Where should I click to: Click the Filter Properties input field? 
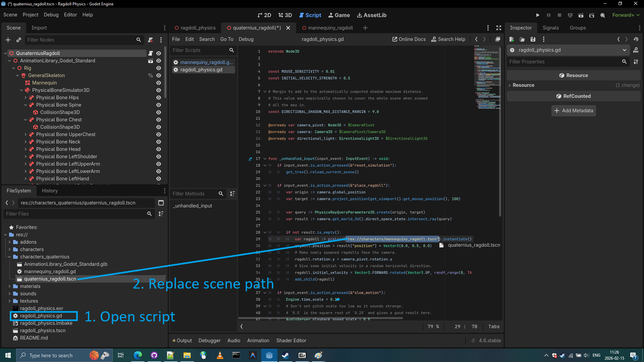click(x=563, y=62)
